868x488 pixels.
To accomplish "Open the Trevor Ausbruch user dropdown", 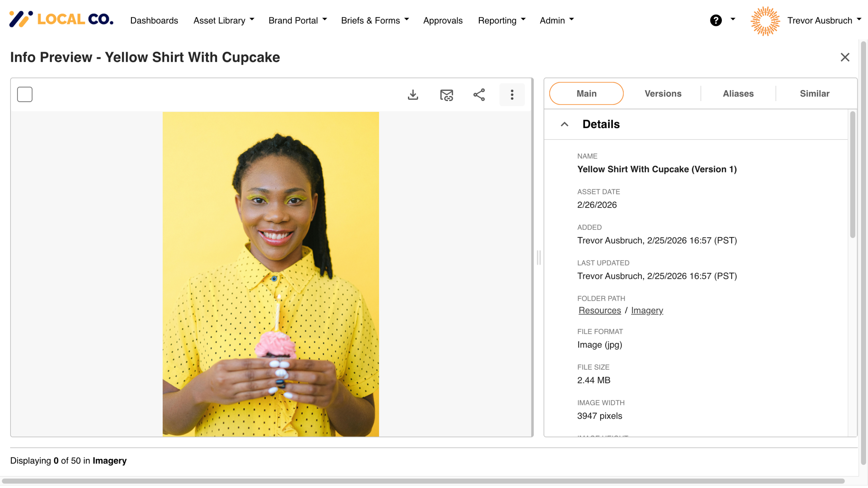I will click(x=824, y=20).
